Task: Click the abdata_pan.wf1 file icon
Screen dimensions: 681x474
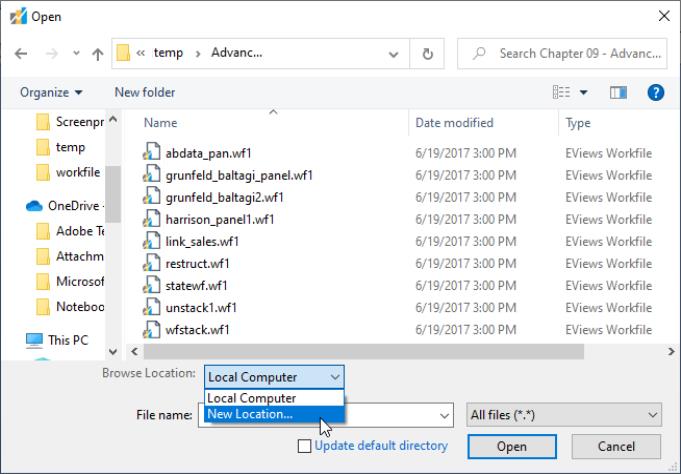Action: click(x=152, y=153)
